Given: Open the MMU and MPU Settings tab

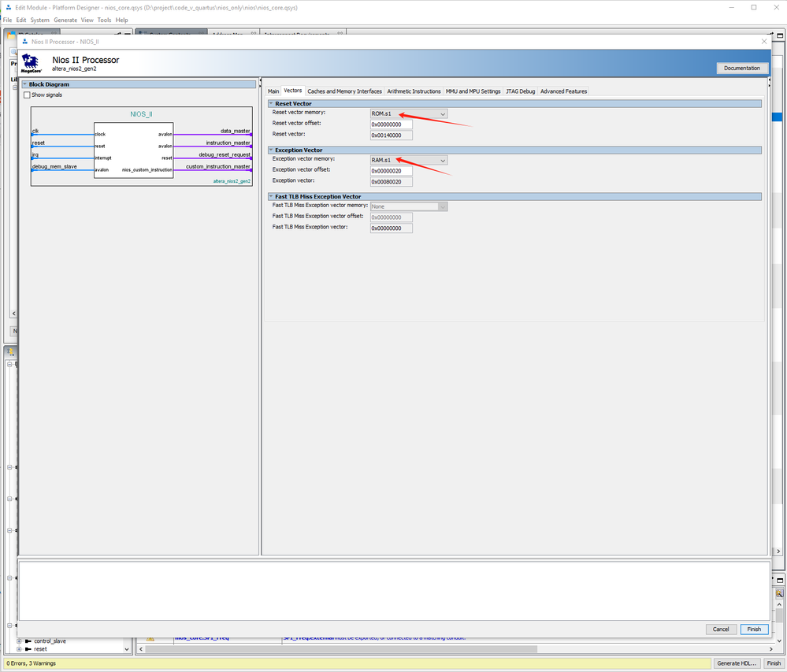Looking at the screenshot, I should pyautogui.click(x=473, y=91).
